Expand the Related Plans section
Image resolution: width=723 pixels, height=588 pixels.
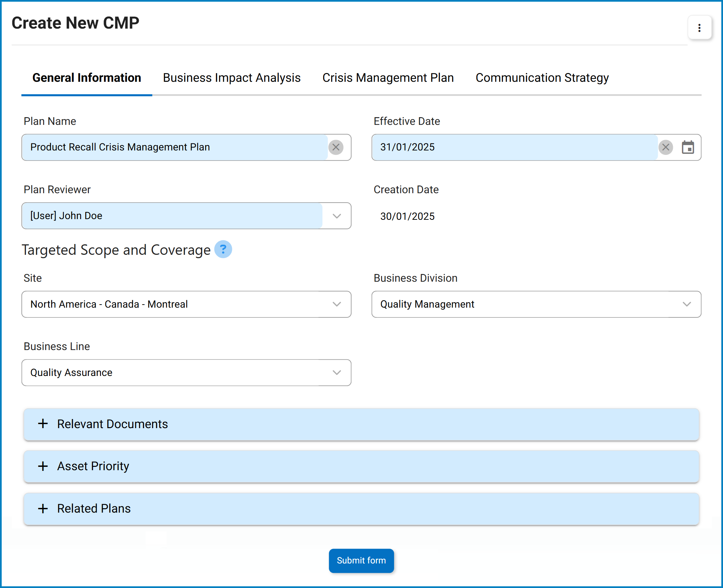361,509
